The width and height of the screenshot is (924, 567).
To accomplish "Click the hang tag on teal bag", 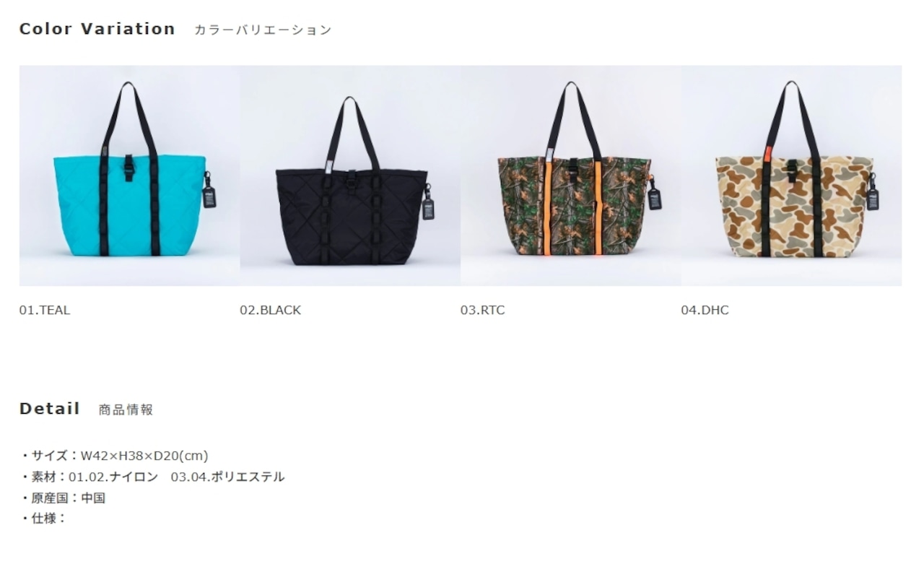I will coord(209,192).
